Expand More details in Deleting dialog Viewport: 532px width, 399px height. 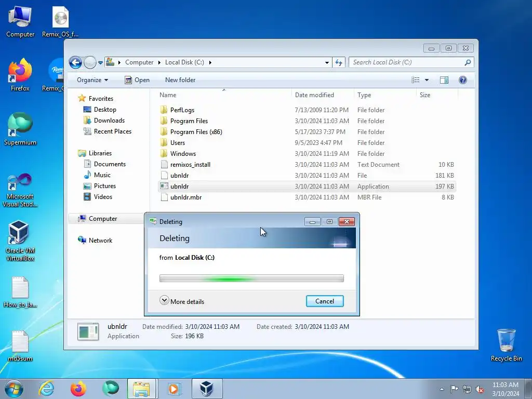click(182, 301)
